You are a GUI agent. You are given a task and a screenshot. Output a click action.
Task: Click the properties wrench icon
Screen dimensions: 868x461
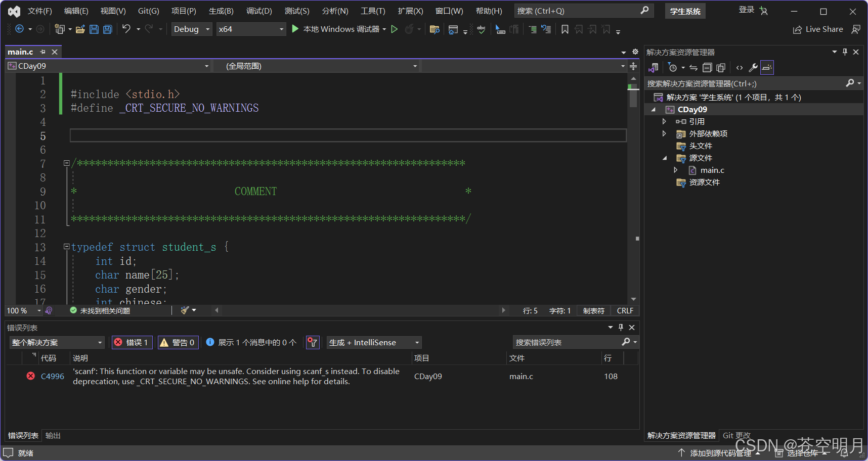[x=753, y=67]
